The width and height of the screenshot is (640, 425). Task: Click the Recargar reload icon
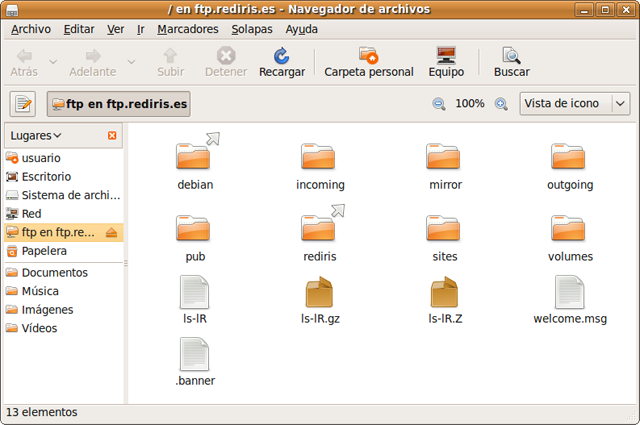point(282,56)
